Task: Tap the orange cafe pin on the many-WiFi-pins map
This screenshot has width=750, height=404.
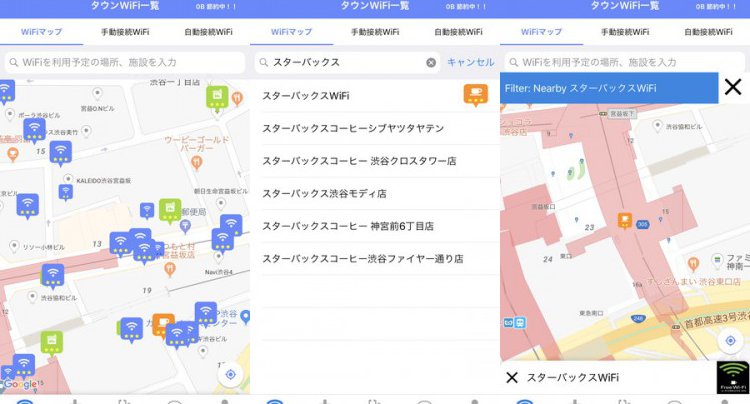Action: pyautogui.click(x=164, y=325)
